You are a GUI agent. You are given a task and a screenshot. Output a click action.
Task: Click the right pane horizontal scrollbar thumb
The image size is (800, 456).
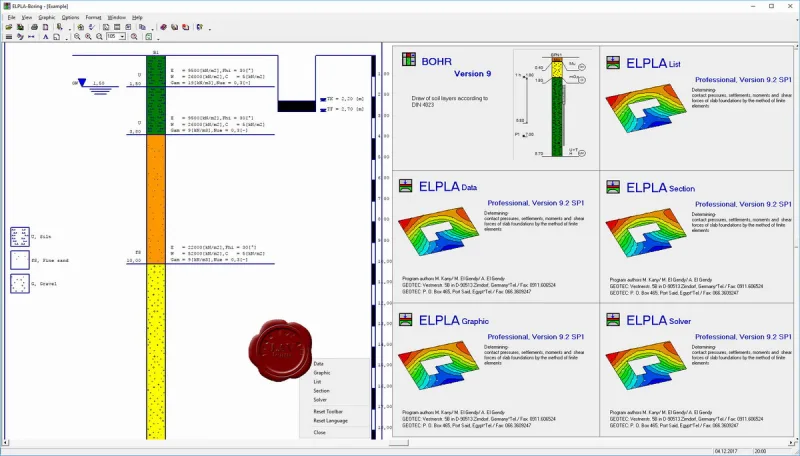pyautogui.click(x=399, y=443)
